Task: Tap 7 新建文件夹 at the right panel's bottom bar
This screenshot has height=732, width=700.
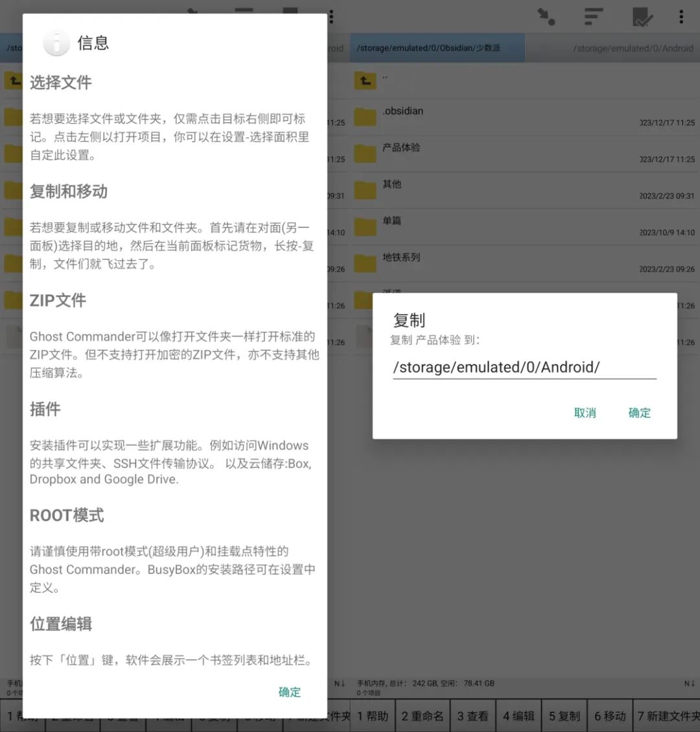Action: tap(667, 716)
